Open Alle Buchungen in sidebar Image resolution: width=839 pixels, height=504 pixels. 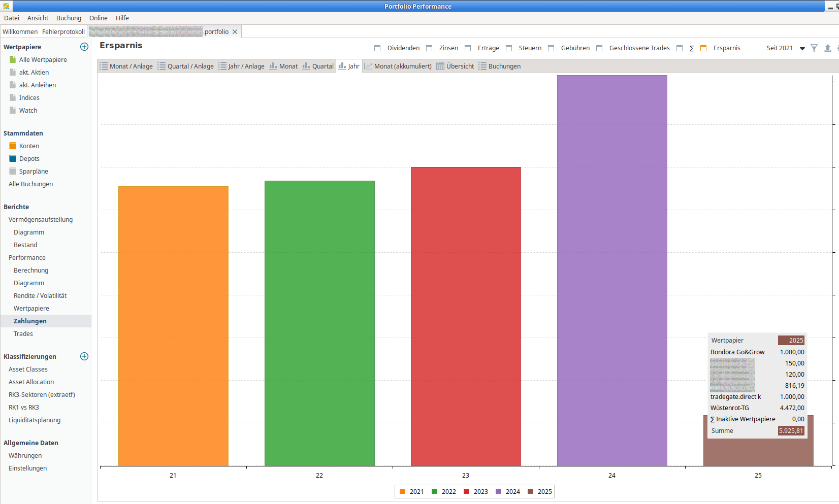coord(30,184)
